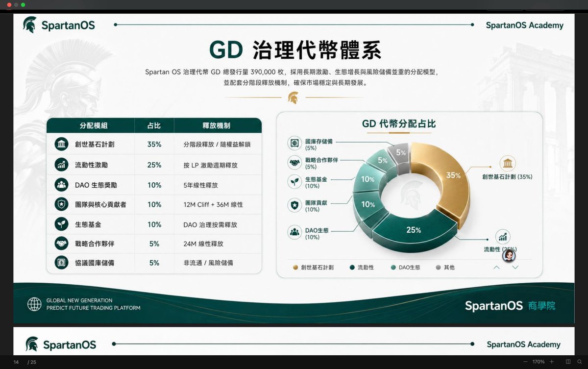The width and height of the screenshot is (588, 369).
Task: Click the macOS yellow minimize window button
Action: pos(16,4)
